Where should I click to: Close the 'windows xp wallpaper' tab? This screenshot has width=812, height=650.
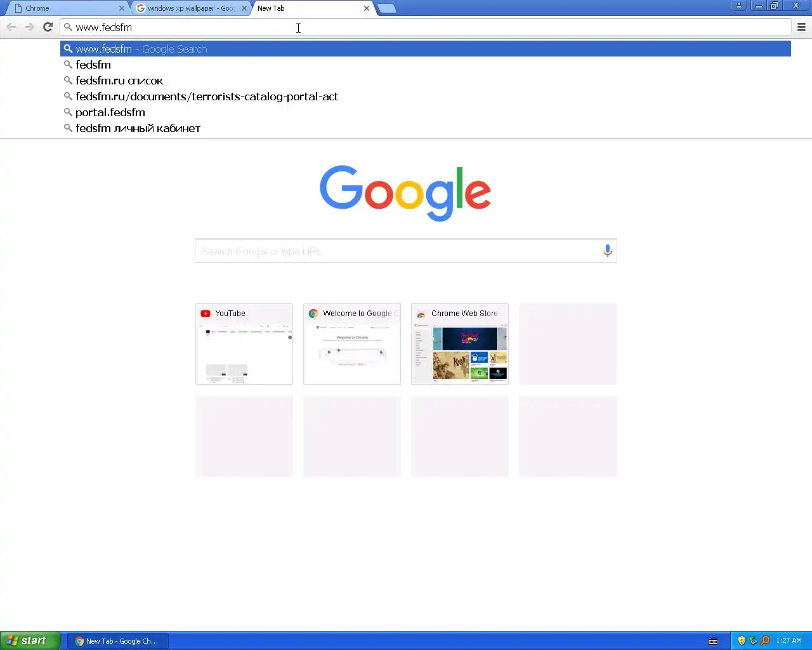[244, 8]
